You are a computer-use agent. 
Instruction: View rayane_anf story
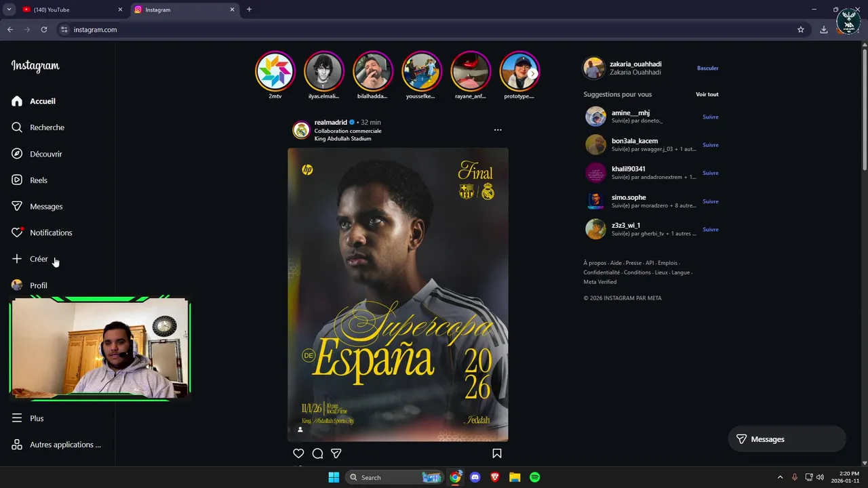(x=470, y=70)
